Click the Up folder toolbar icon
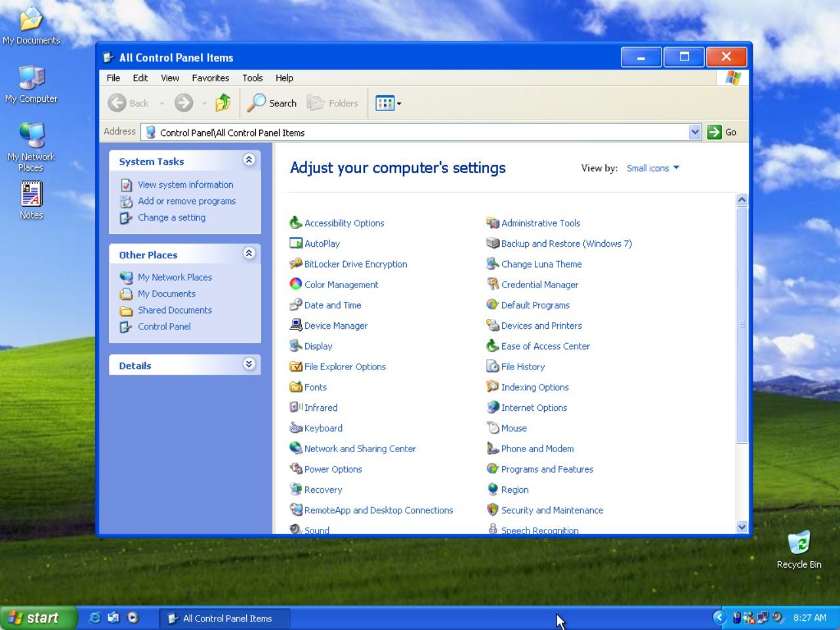This screenshot has height=630, width=840. [x=223, y=102]
